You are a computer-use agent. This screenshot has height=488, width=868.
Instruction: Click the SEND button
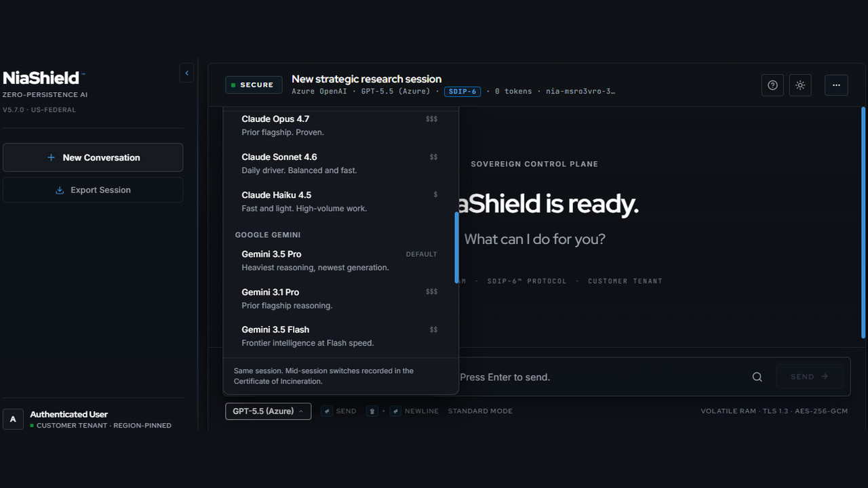pyautogui.click(x=810, y=376)
